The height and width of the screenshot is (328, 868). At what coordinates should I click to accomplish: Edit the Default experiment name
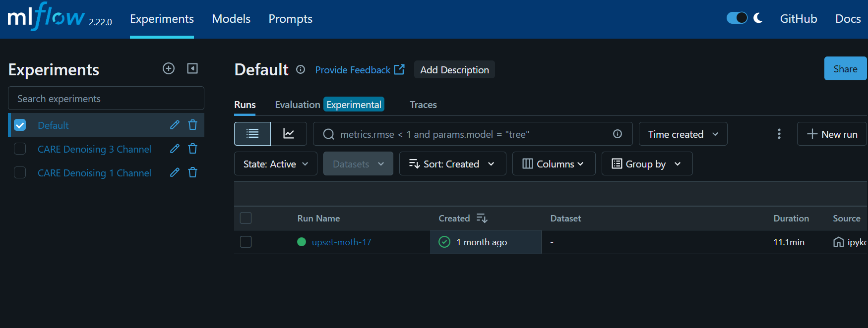click(x=175, y=125)
